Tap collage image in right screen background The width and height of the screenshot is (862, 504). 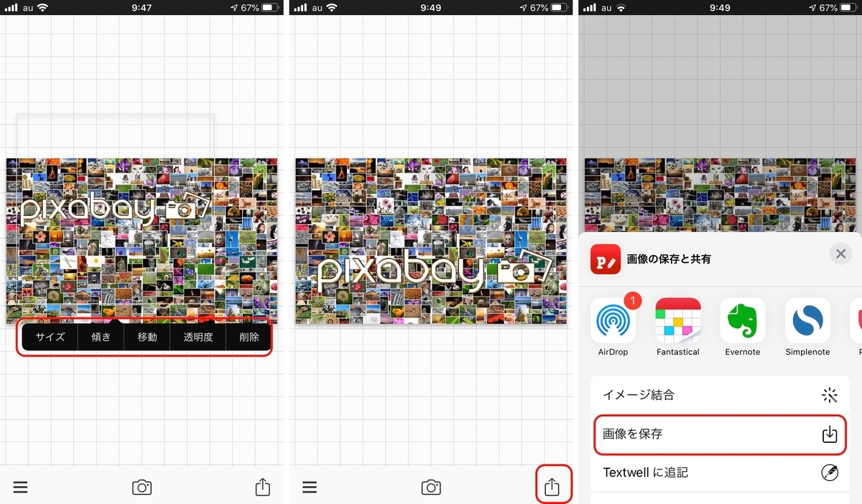pos(720,194)
